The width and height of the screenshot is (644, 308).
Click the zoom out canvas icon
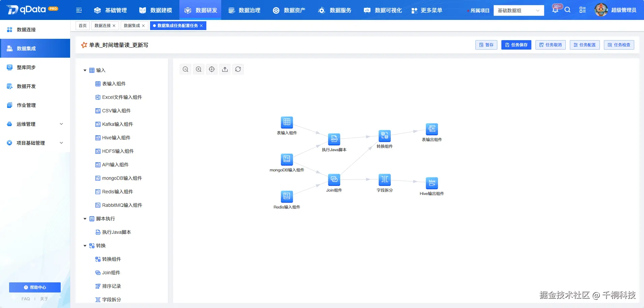point(185,69)
